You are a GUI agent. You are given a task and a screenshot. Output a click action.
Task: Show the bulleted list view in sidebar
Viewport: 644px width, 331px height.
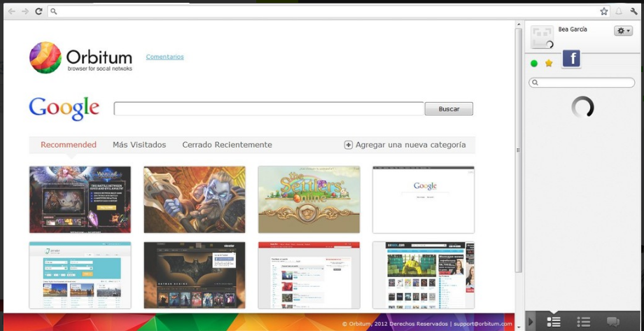click(583, 322)
